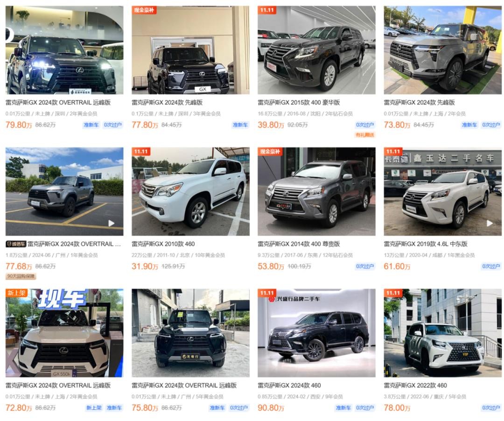The height and width of the screenshot is (421, 504).
Task: Click the 11.11 badge on the white GX 2010款 photo
Action: pyautogui.click(x=141, y=151)
